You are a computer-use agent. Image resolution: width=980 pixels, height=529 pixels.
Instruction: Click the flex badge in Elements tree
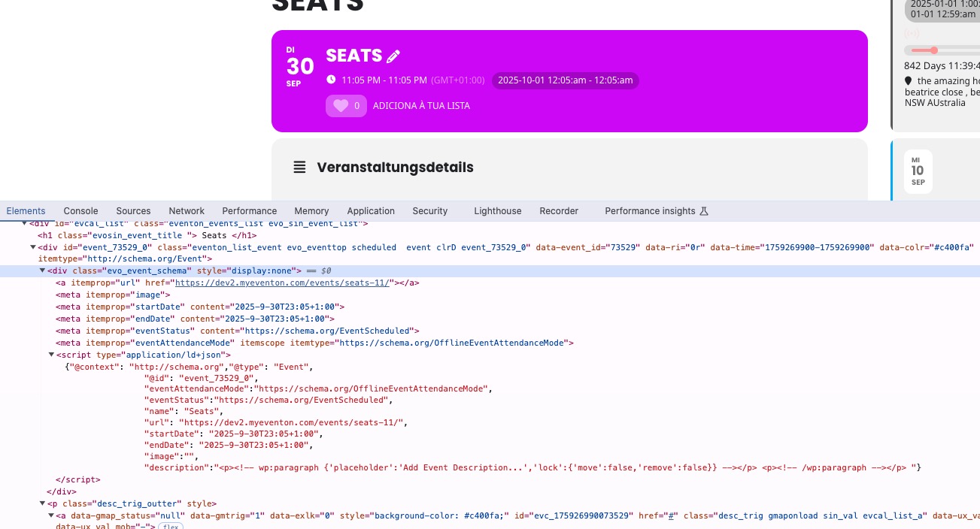[170, 526]
